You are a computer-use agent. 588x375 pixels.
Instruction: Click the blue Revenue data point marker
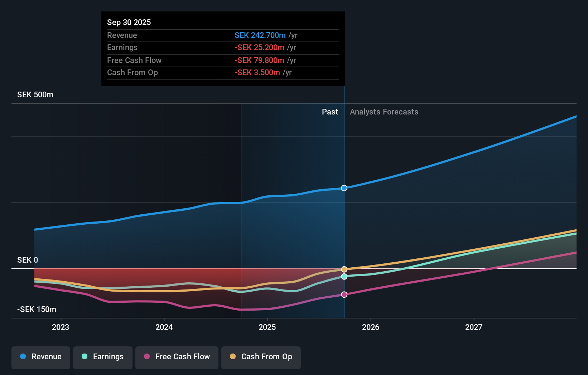pos(344,187)
